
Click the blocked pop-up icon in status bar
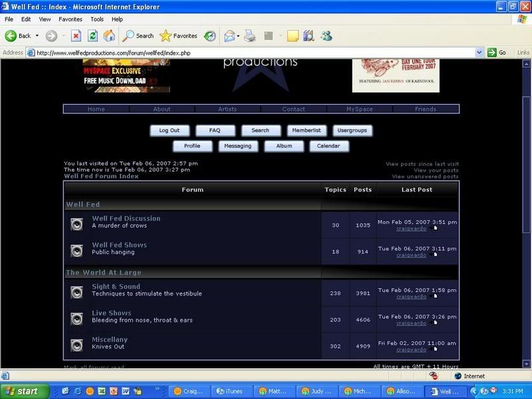[434, 376]
